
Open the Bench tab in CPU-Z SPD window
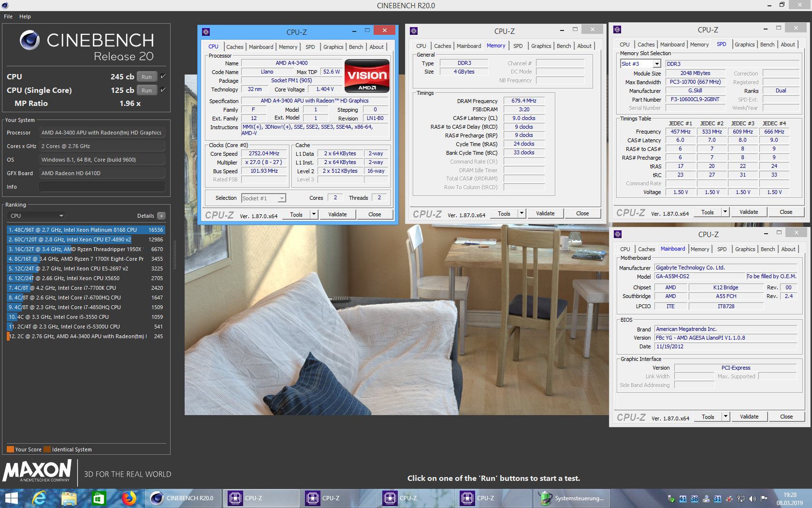click(767, 45)
